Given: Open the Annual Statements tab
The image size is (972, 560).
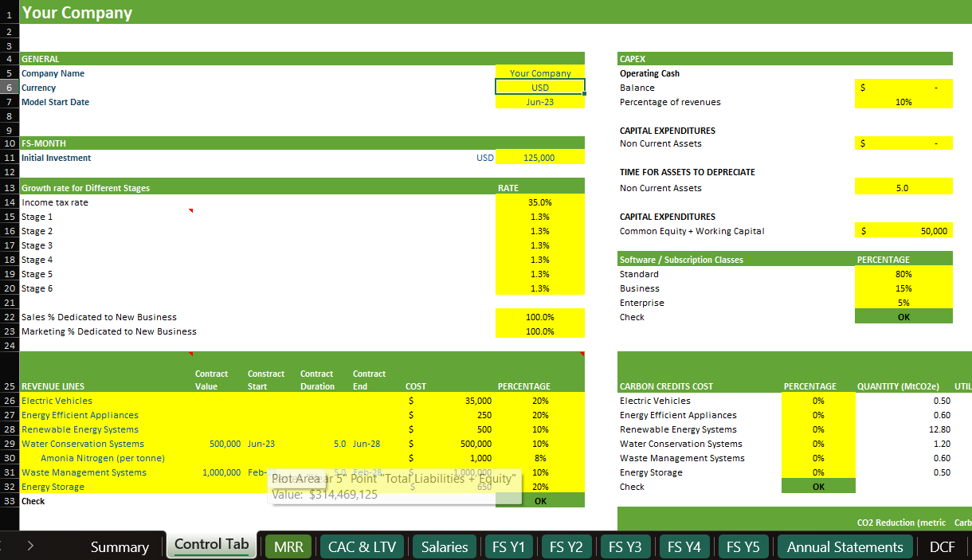Looking at the screenshot, I should click(845, 547).
